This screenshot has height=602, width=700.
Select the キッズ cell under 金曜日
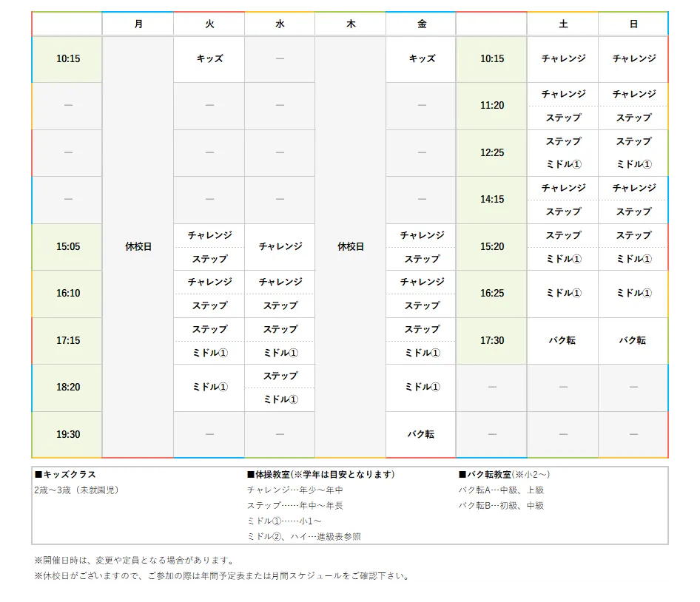(x=420, y=58)
